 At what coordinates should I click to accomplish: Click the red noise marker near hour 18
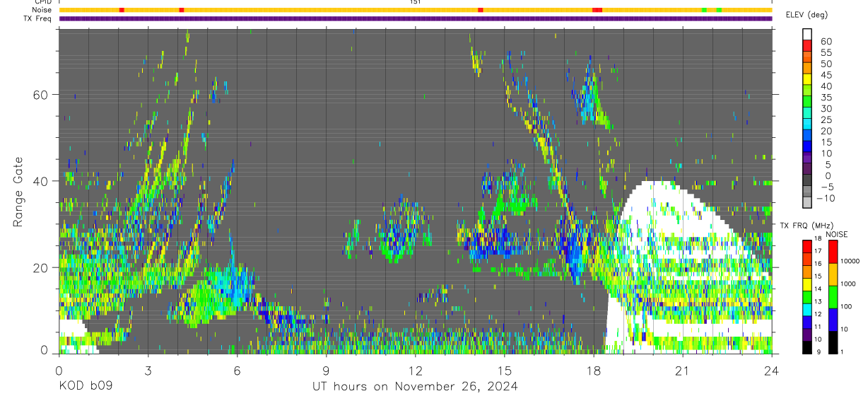tap(597, 10)
